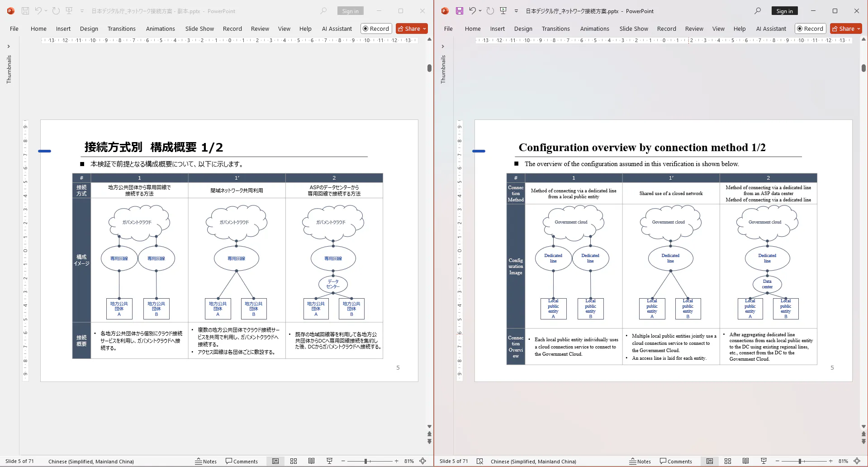Click Sign in button in right window
The width and height of the screenshot is (868, 467).
[784, 11]
